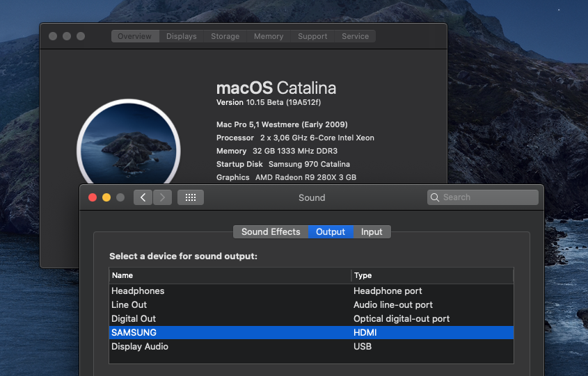Open Storage tab in About This Mac

point(225,36)
